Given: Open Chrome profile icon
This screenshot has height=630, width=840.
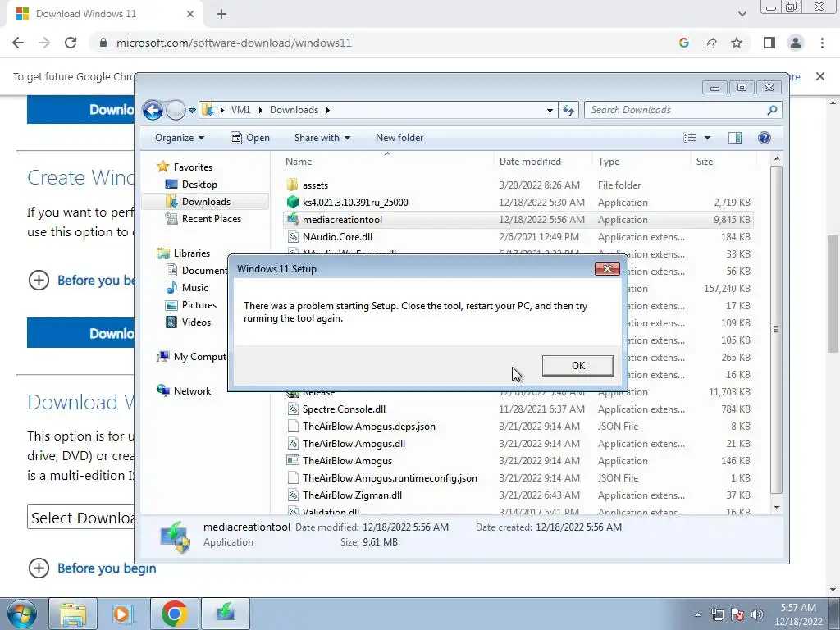Looking at the screenshot, I should pyautogui.click(x=796, y=43).
